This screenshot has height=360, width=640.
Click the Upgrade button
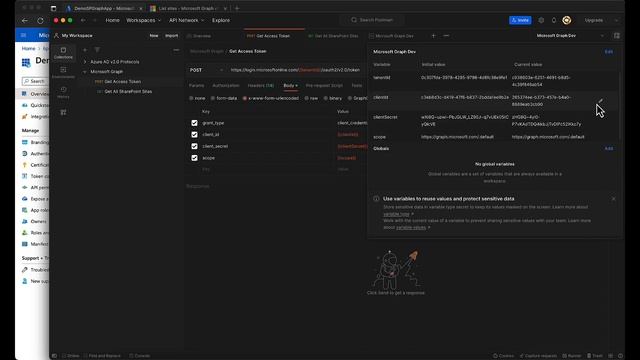tap(593, 20)
